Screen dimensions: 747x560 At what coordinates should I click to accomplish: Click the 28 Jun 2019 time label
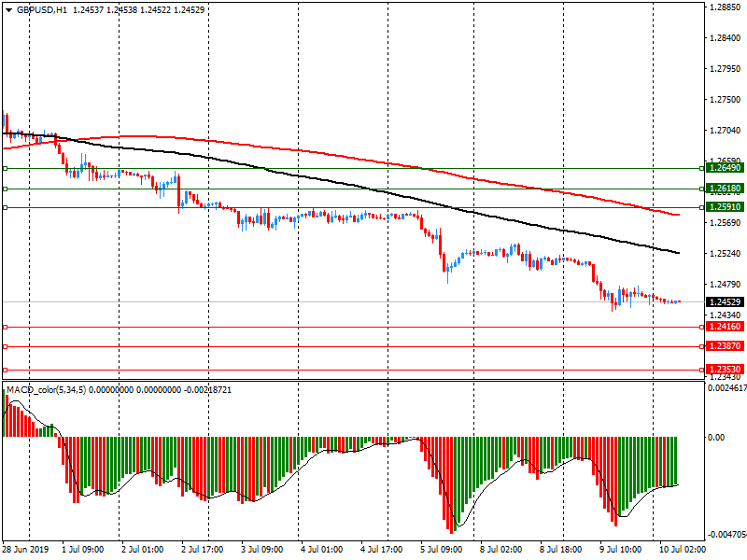click(25, 549)
